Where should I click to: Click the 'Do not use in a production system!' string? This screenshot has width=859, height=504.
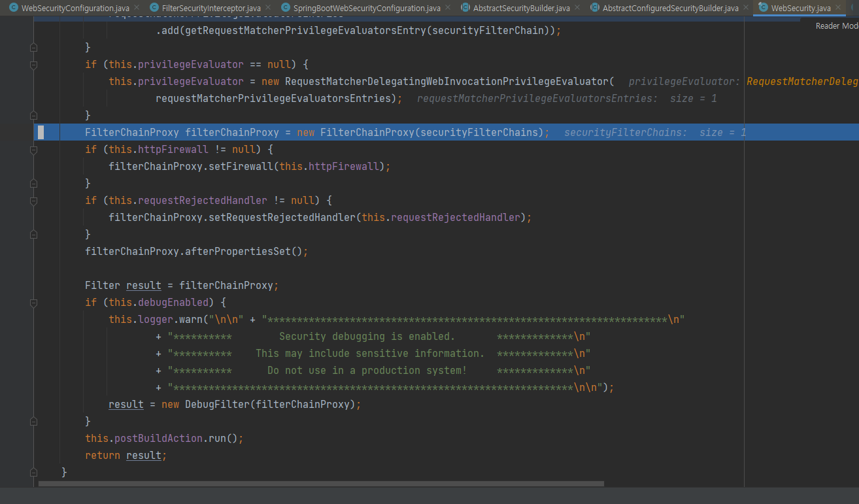(367, 371)
